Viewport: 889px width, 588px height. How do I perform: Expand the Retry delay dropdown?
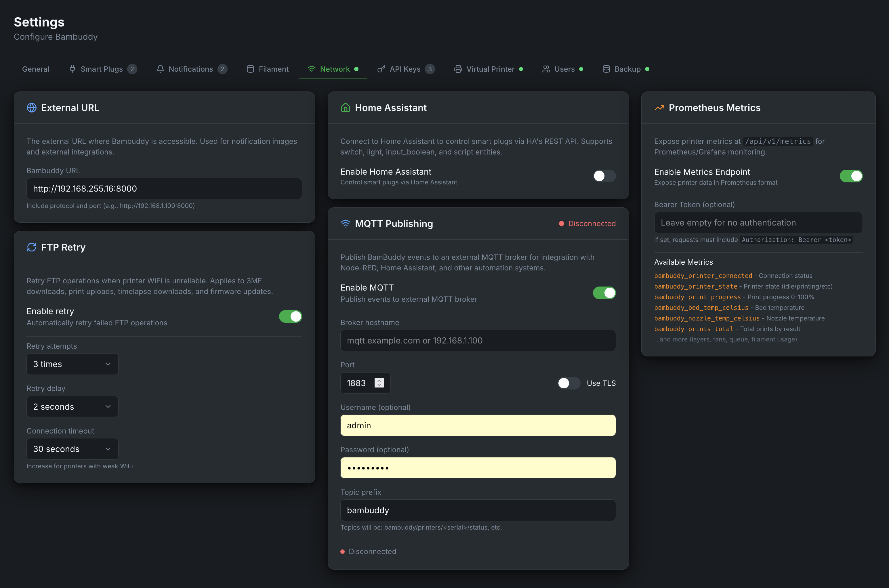click(x=73, y=406)
